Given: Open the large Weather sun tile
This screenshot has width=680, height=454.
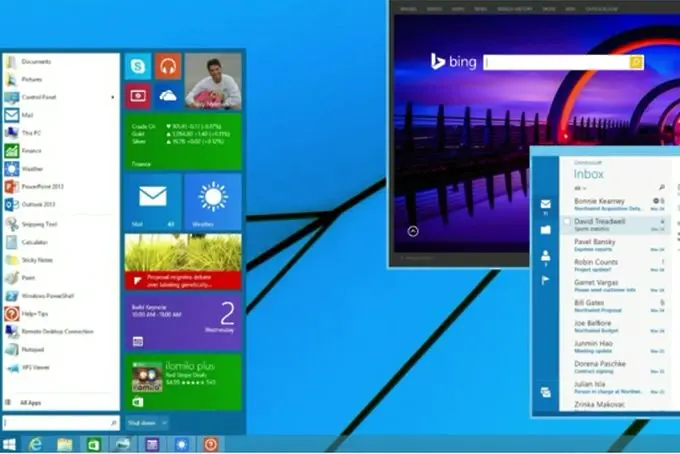Looking at the screenshot, I should [213, 202].
